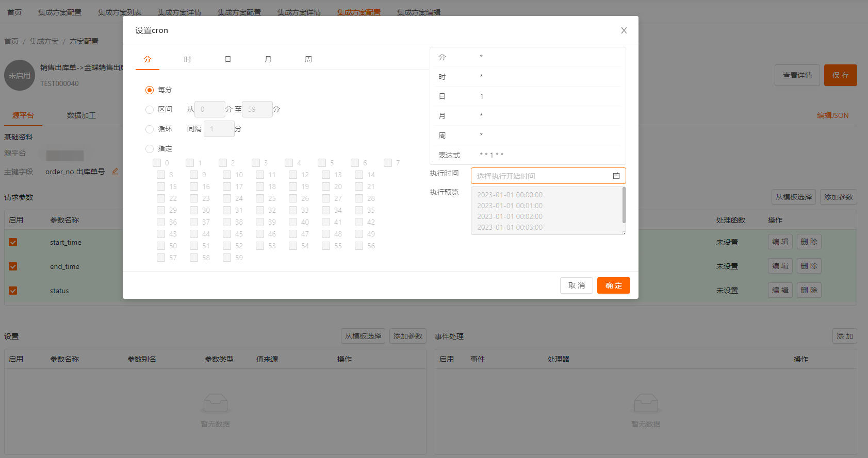Open the 执行时间 date picker field
The width and height of the screenshot is (868, 458).
pyautogui.click(x=542, y=176)
